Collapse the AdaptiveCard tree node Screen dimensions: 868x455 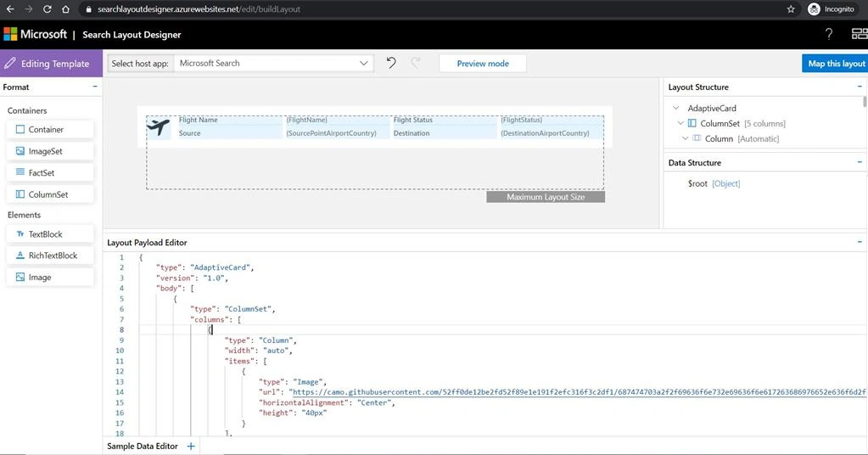coord(676,108)
